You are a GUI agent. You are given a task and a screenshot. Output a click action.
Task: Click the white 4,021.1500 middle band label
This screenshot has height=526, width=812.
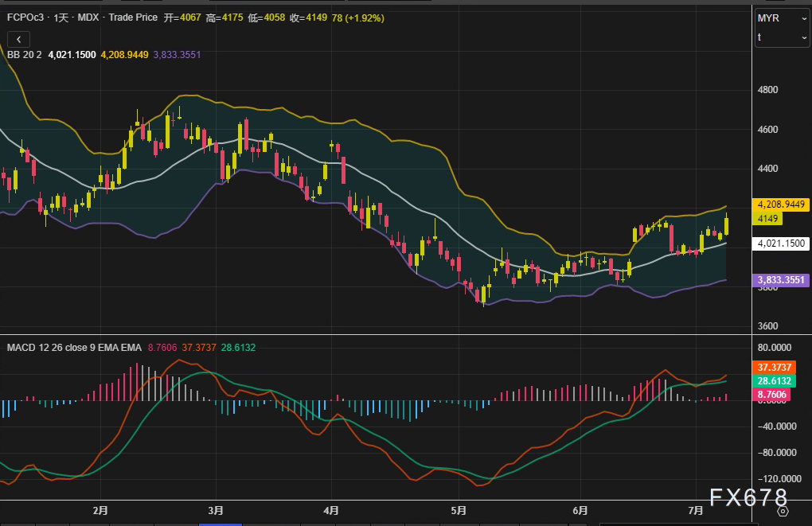[x=780, y=244]
